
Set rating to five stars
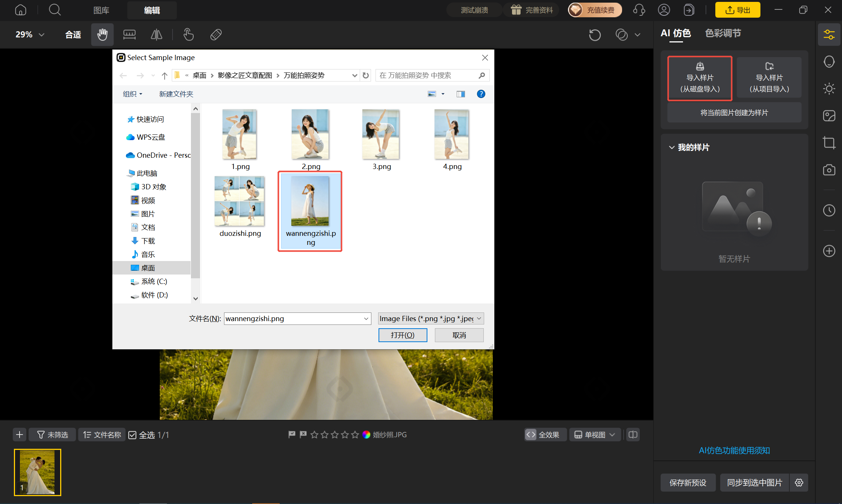tap(355, 435)
